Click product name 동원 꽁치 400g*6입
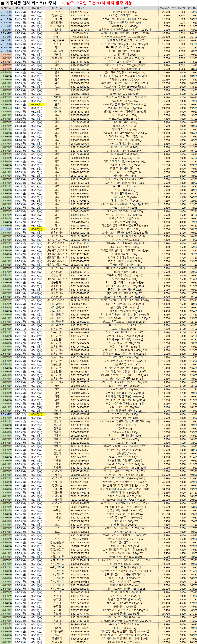Image resolution: width=197 pixels, height=644 pixels. (125, 606)
